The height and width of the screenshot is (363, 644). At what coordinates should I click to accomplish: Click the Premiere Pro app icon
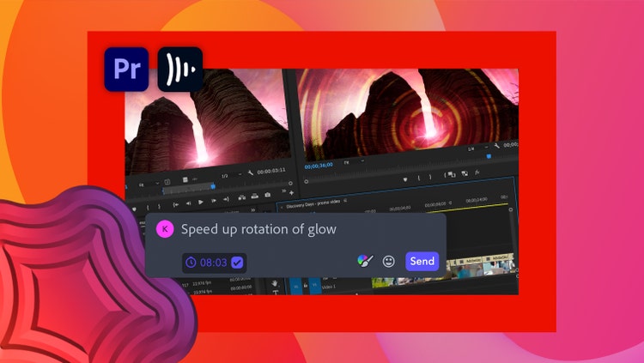(x=126, y=69)
